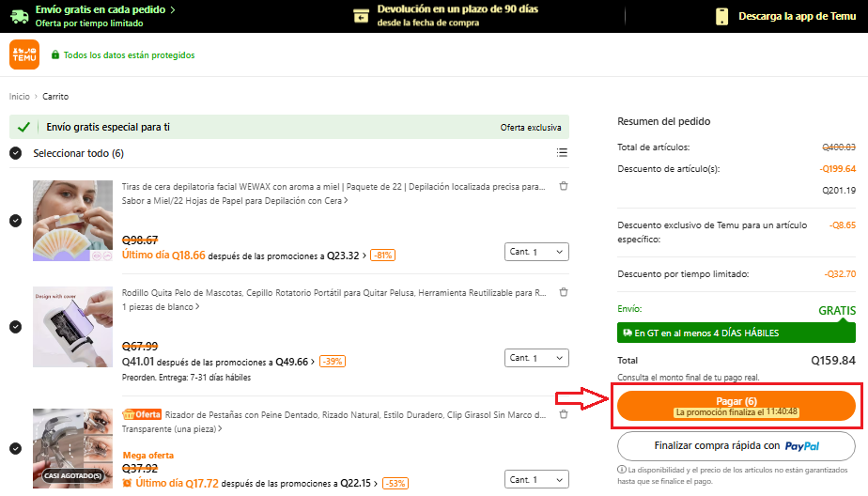The image size is (868, 496).
Task: Remove the pet hair roller from cart
Action: [x=564, y=292]
